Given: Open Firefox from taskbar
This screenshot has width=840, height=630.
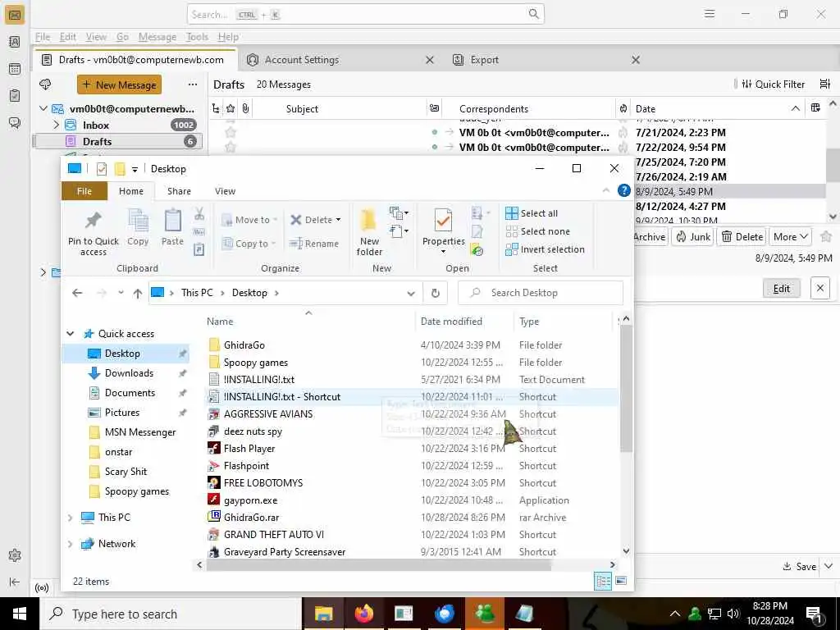Looking at the screenshot, I should [363, 614].
